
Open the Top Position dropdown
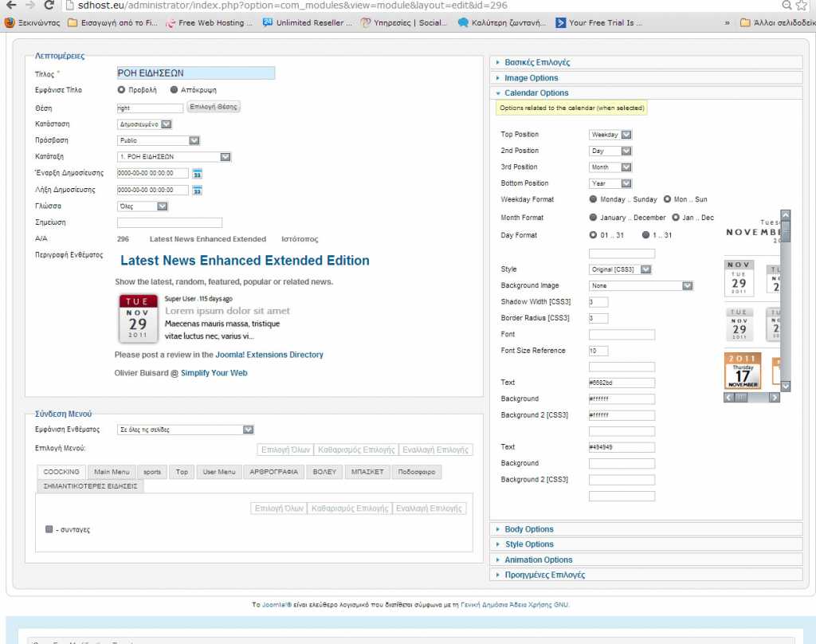click(610, 135)
